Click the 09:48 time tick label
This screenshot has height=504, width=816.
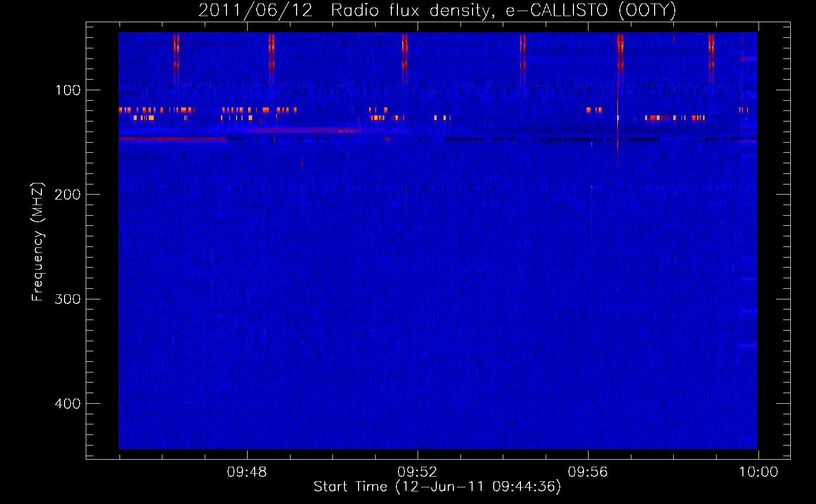[247, 472]
